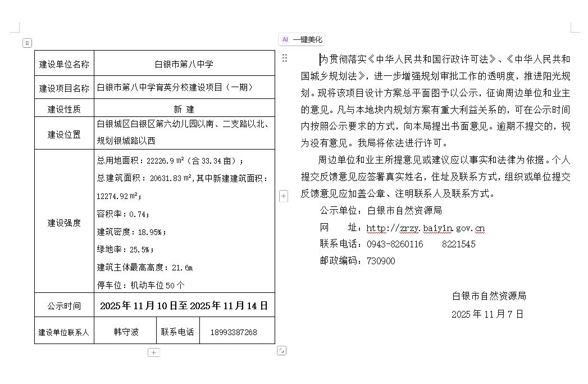Click the 新建 cell in the 建设性质 row
Screen dimensions: 588x384
[184, 109]
